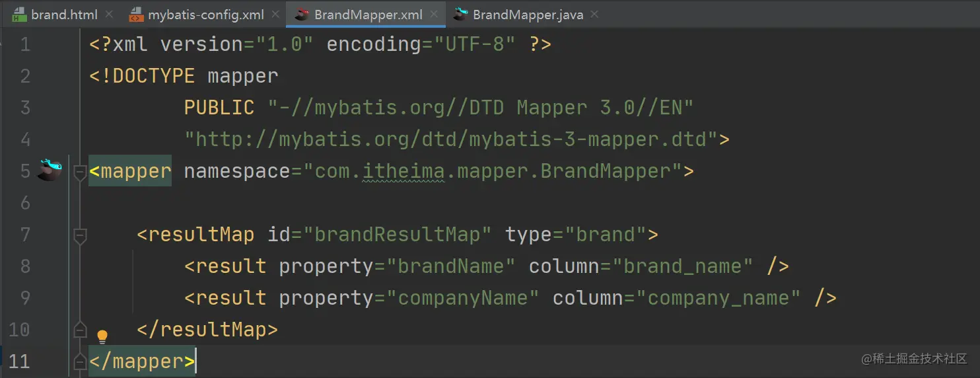Click the property value brandName

(451, 266)
